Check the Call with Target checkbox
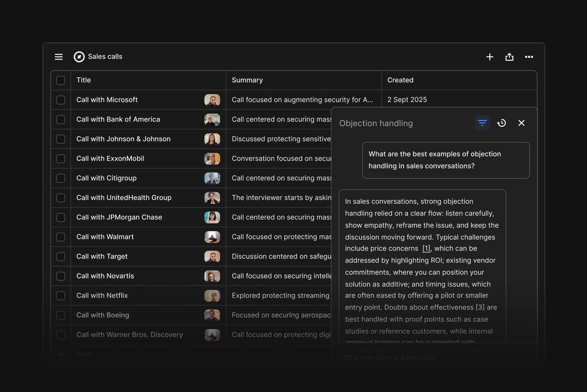 [x=61, y=257]
